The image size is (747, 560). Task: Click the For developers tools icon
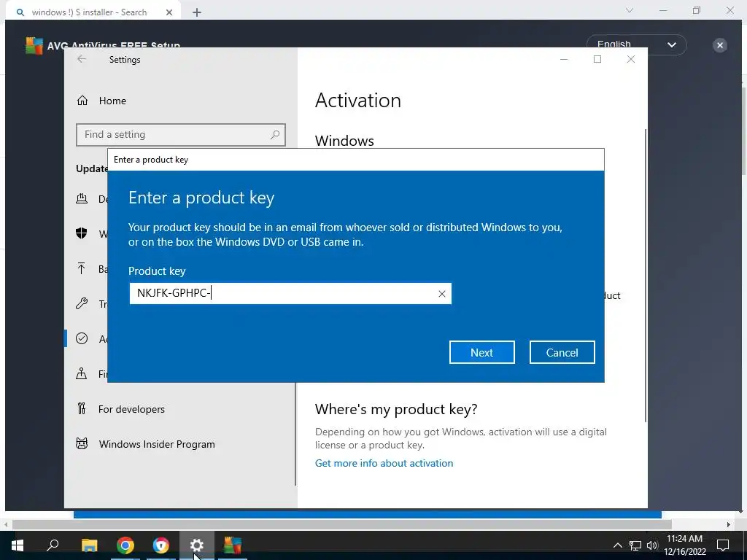(x=82, y=408)
